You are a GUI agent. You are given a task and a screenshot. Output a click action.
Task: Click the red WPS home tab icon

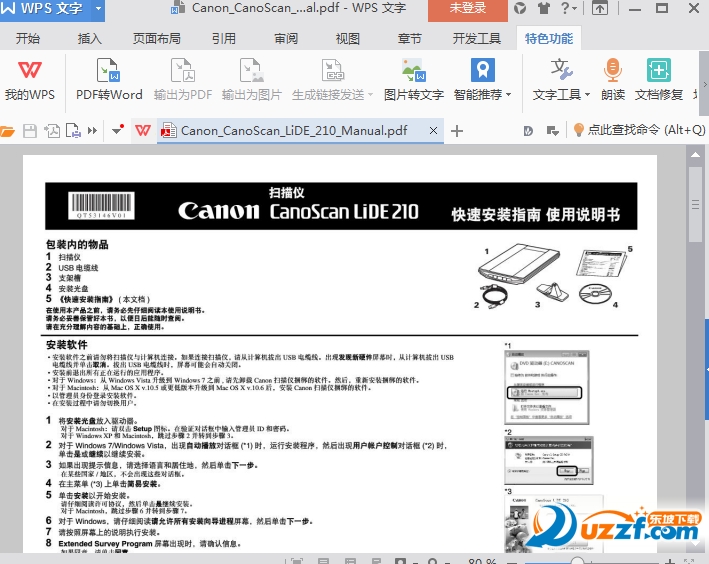pos(143,131)
